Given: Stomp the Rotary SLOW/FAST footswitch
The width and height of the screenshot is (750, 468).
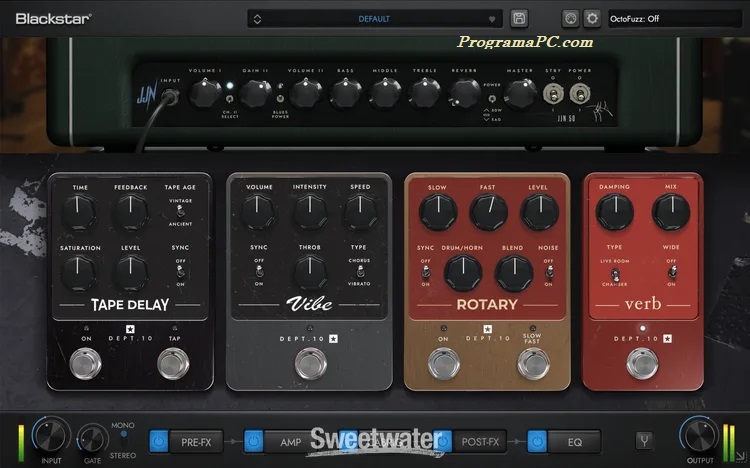Looking at the screenshot, I should coord(533,364).
